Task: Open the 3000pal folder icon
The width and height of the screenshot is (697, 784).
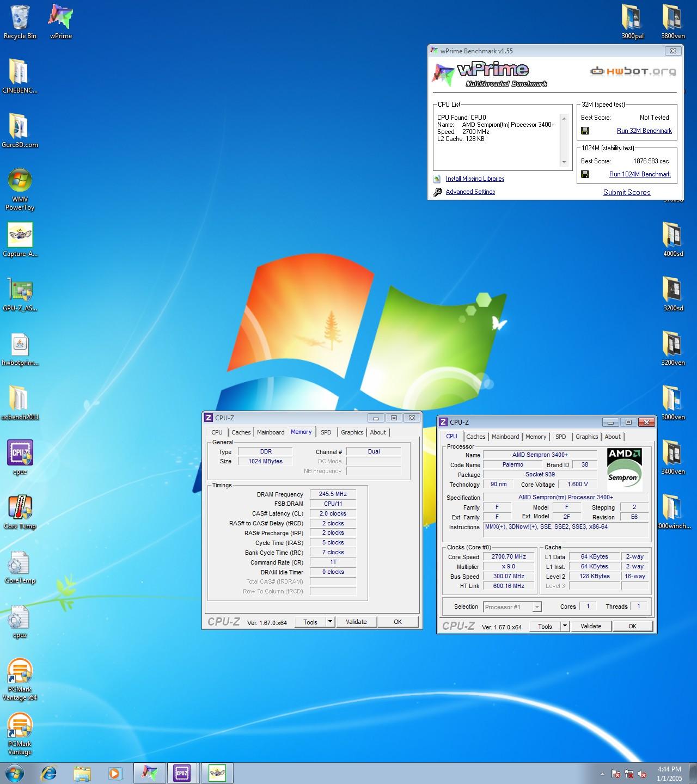Action: click(632, 22)
